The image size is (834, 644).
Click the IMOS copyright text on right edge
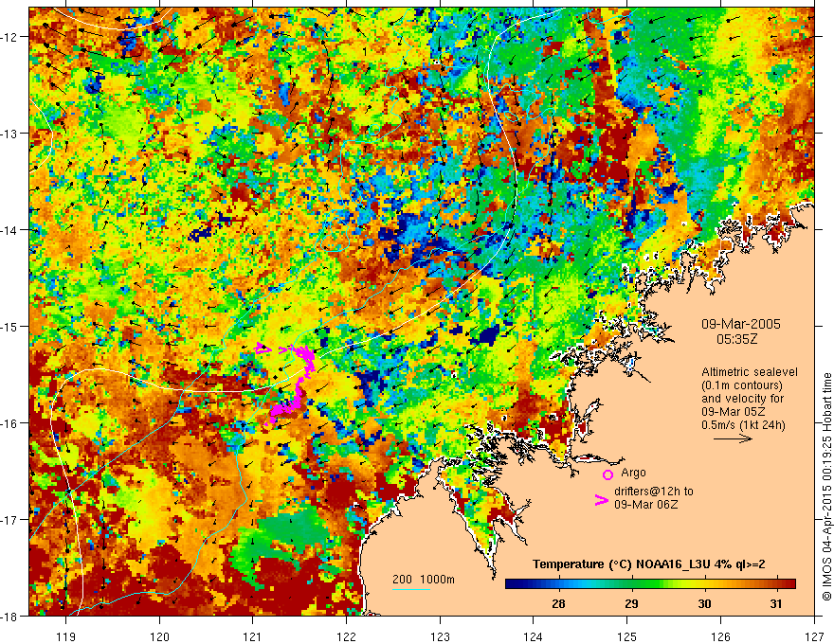pos(826,486)
